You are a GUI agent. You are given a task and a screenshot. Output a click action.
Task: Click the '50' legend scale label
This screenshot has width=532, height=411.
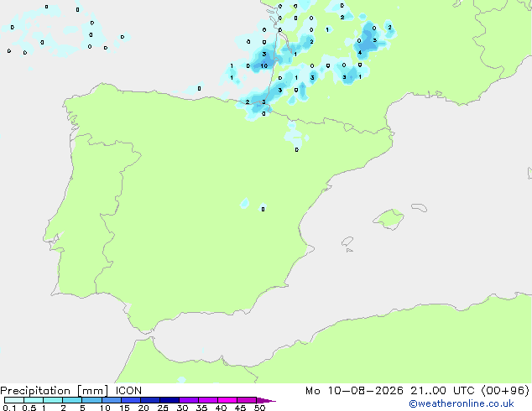(259, 408)
